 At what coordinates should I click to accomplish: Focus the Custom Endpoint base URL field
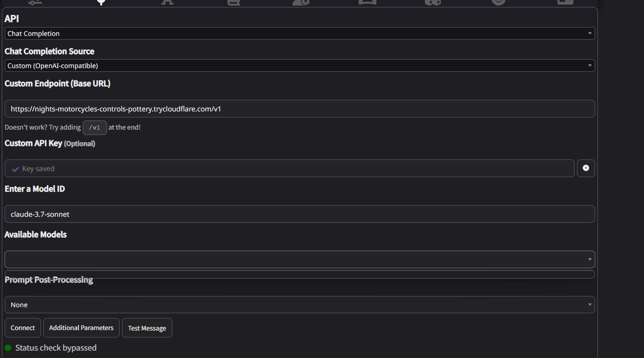click(x=299, y=109)
